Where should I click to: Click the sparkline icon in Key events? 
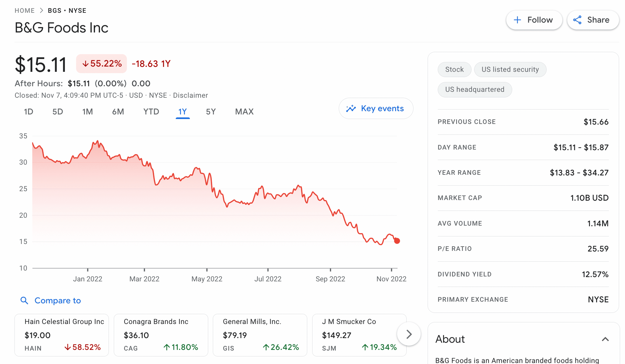351,109
